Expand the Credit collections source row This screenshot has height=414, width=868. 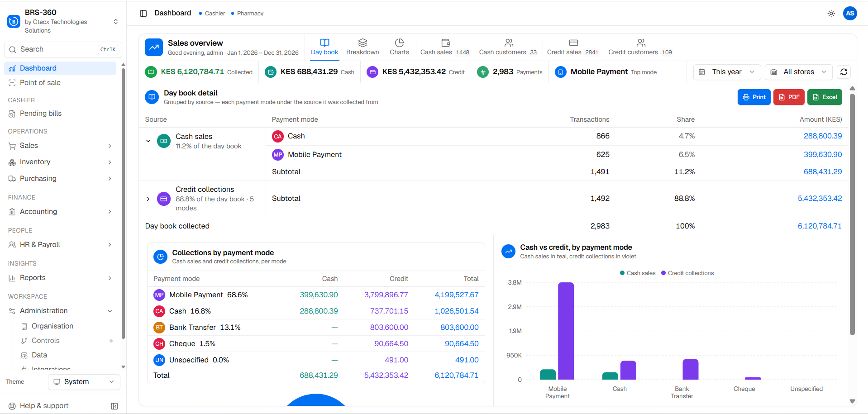148,199
